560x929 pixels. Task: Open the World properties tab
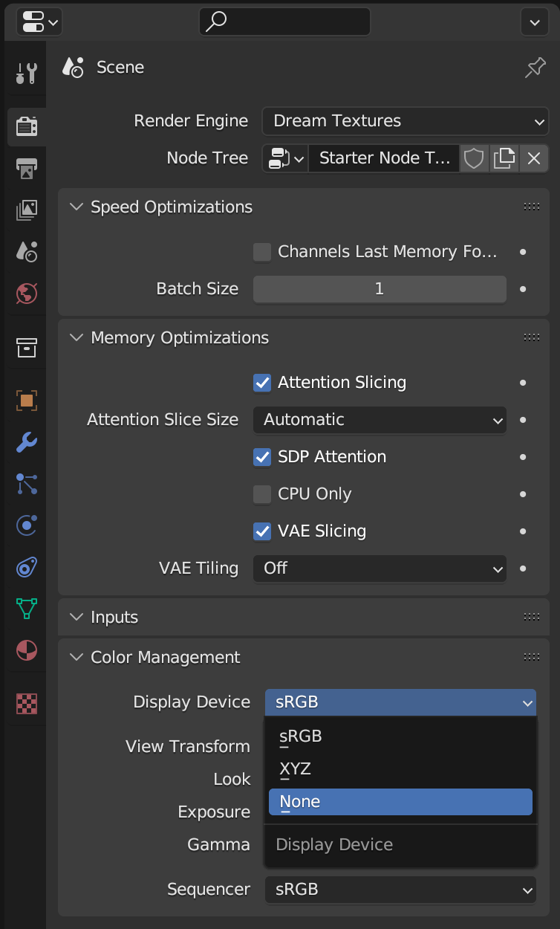pyautogui.click(x=27, y=293)
